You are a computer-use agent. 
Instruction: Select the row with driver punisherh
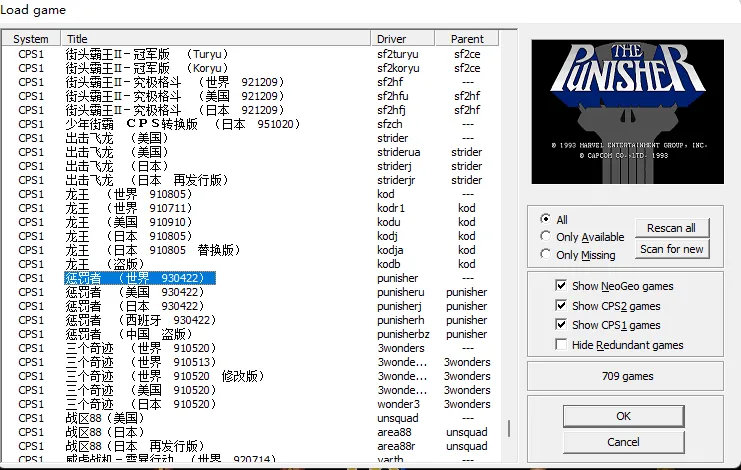click(250, 320)
